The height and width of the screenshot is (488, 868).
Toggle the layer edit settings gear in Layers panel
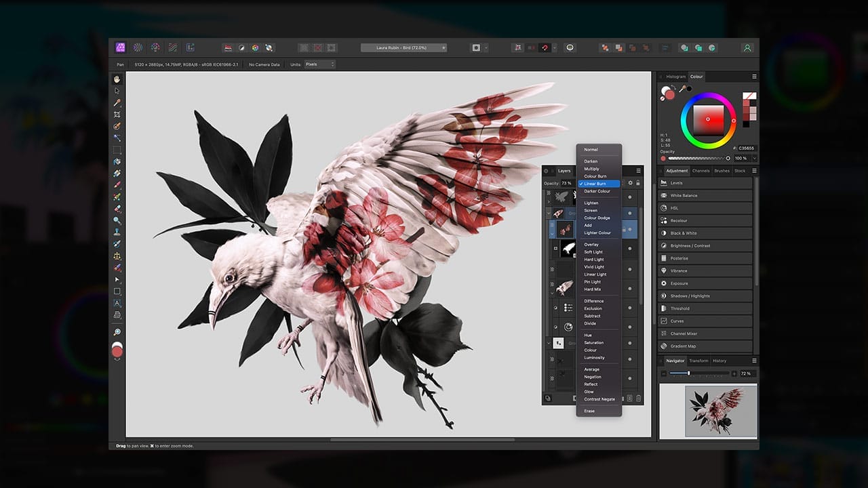coord(629,183)
